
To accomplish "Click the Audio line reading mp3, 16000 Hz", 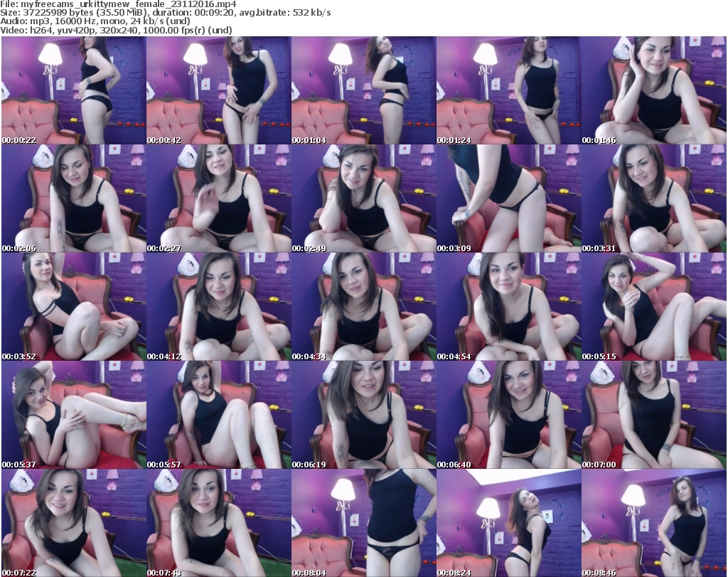I will point(95,21).
